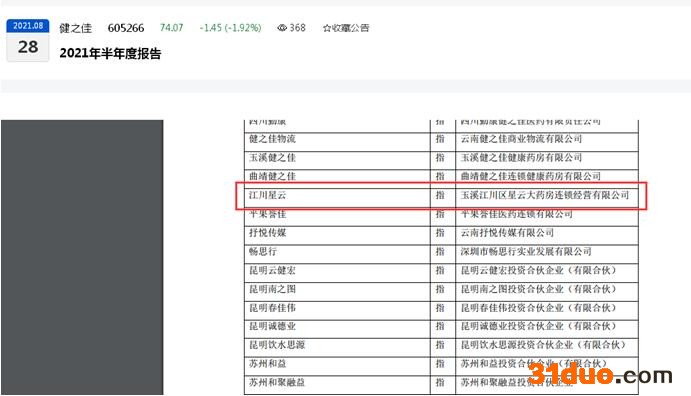The width and height of the screenshot is (691, 396).
Task: Click the star 收藏公告 favorite button
Action: [346, 28]
